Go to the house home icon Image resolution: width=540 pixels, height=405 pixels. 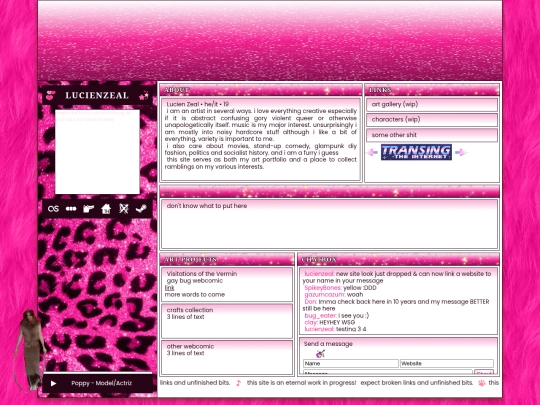pos(106,209)
